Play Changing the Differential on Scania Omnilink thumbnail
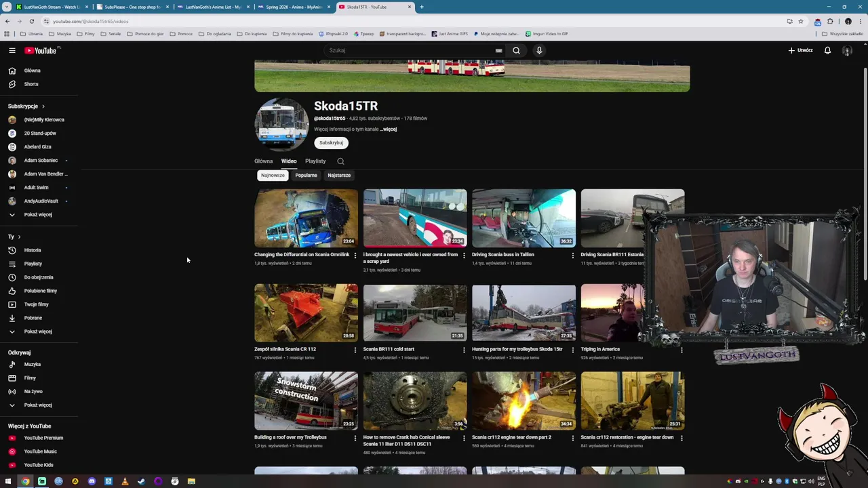This screenshot has width=868, height=488. coord(306,218)
